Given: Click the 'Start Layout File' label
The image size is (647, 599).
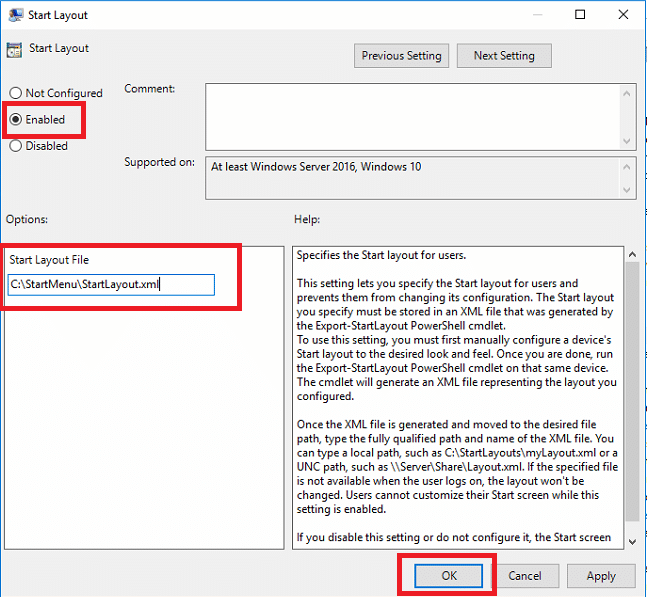Looking at the screenshot, I should coord(49,260).
